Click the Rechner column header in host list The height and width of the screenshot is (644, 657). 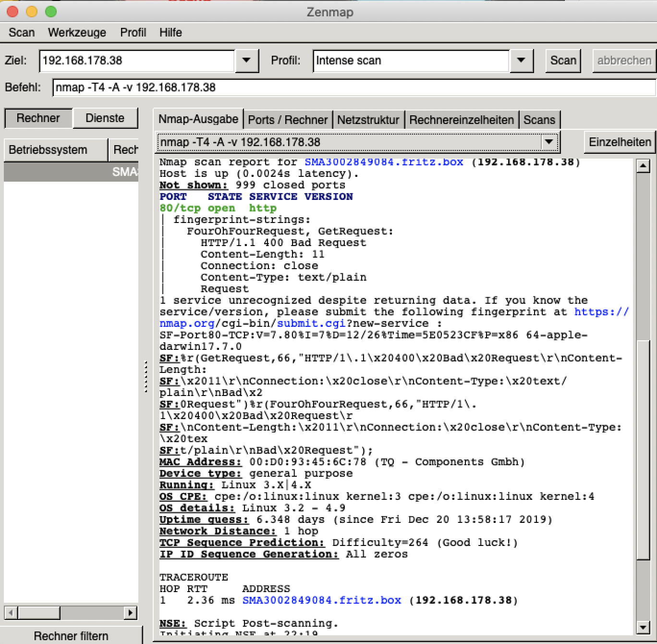[124, 150]
